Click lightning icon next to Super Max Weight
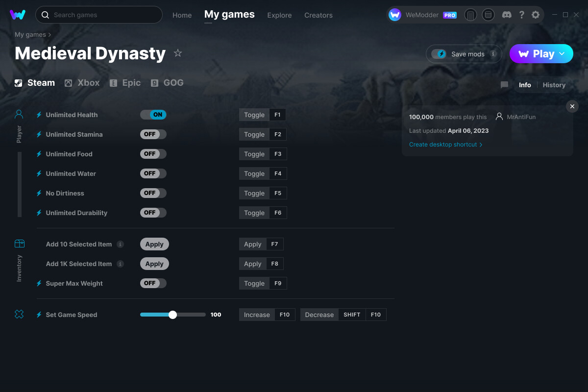Screen dimensions: 588x392 coord(39,283)
